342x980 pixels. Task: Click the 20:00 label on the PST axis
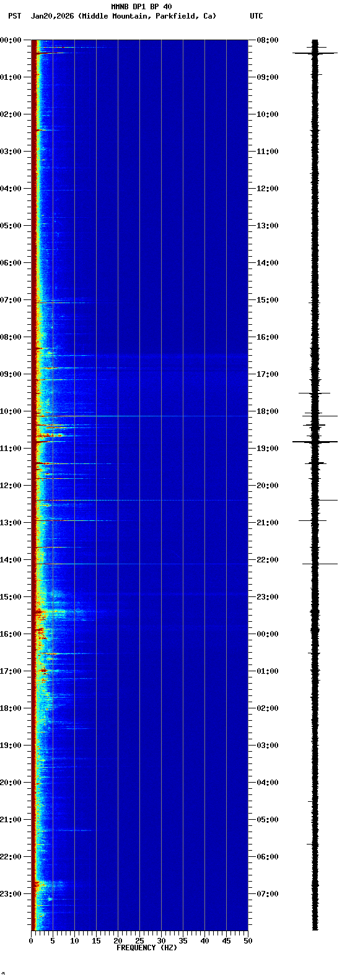11,783
